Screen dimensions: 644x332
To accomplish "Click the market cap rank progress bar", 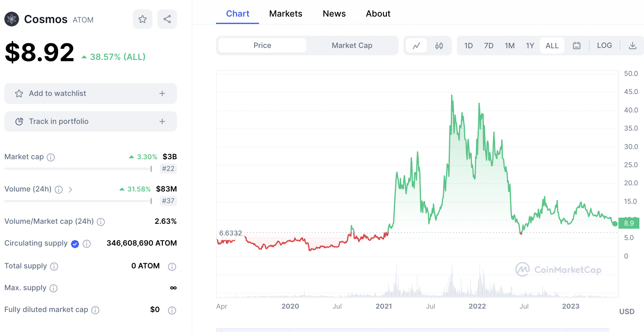I will pos(78,169).
